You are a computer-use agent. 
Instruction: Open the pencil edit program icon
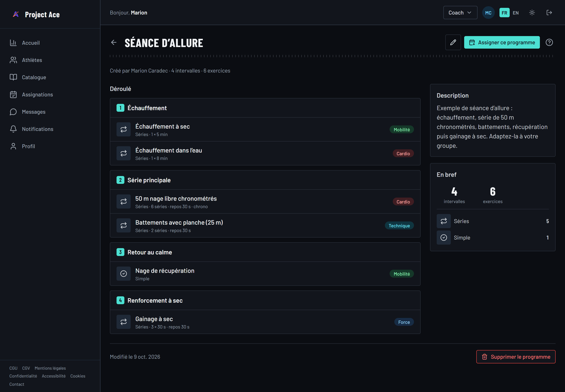pyautogui.click(x=453, y=43)
